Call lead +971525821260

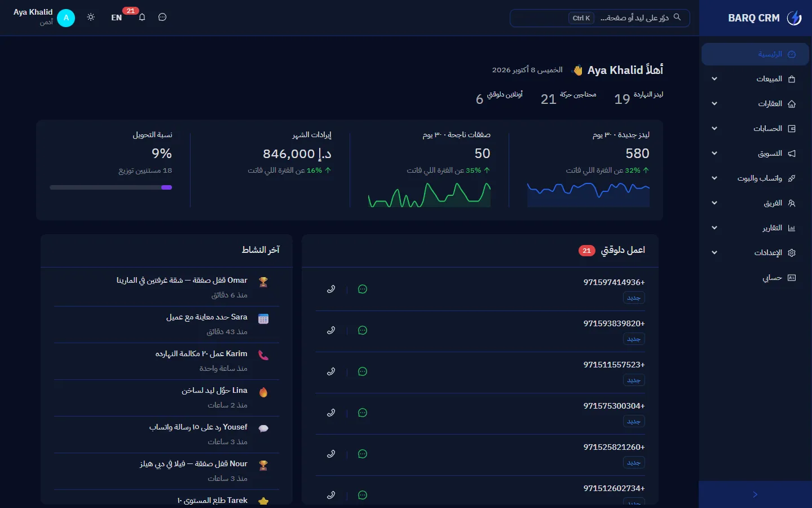click(x=331, y=454)
